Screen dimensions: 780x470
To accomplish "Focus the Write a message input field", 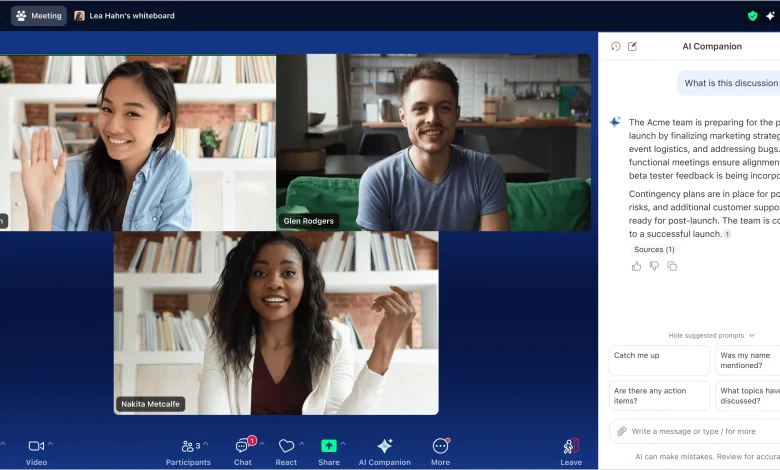I will pyautogui.click(x=696, y=431).
